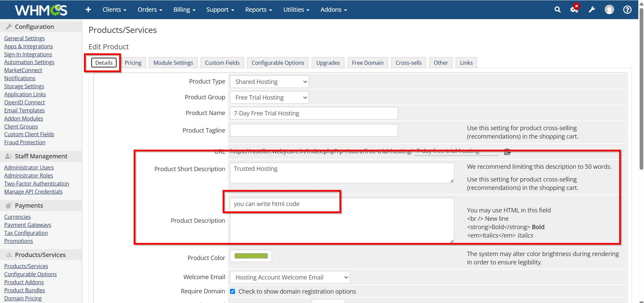644x303 pixels.
Task: Click the editable URL slug text
Action: [448, 151]
